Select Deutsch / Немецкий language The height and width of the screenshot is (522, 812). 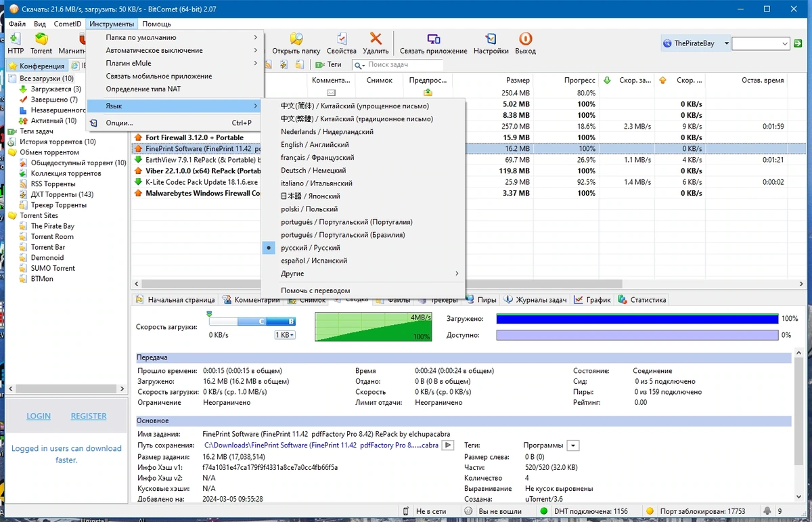tap(363, 170)
